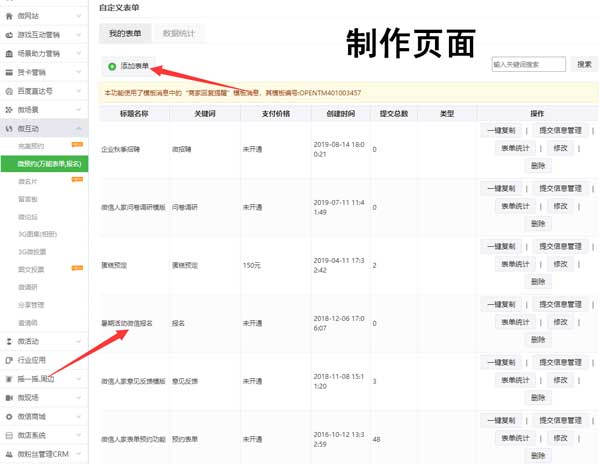The height and width of the screenshot is (464, 600).
Task: Expand the 微网站 menu chevron
Action: coord(78,16)
